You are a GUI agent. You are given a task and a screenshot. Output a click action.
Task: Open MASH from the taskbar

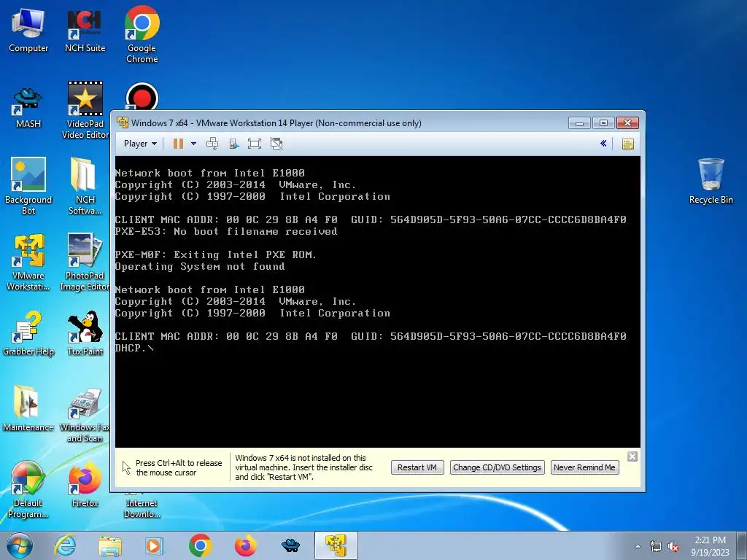[290, 545]
